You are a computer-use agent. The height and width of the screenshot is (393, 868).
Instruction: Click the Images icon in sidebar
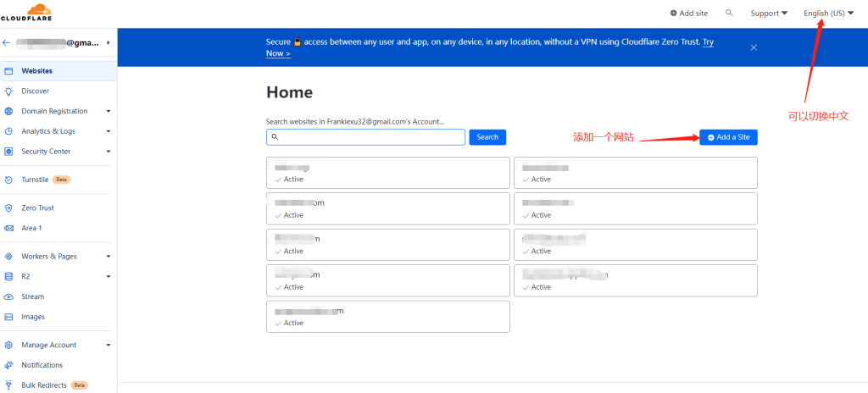(x=8, y=317)
